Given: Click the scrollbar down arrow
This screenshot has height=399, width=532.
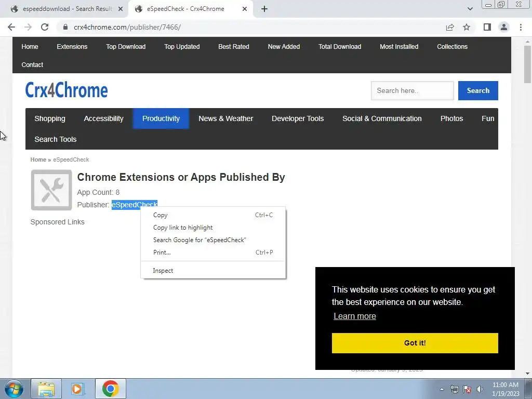Looking at the screenshot, I should click(527, 374).
